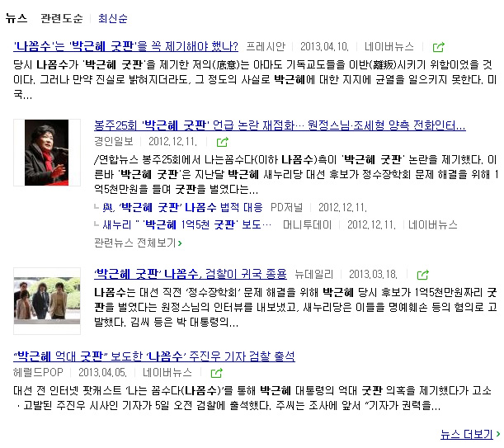
Task: Click the 뉴스 section heading
Action: [x=16, y=18]
